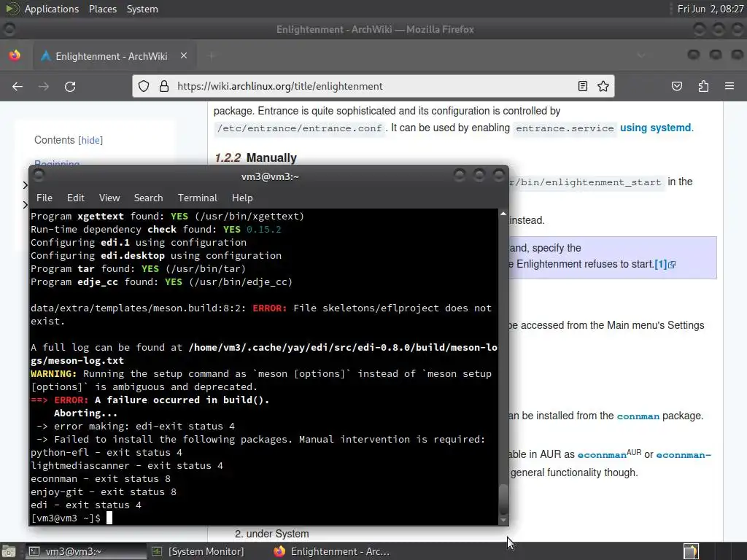Viewport: 747px width, 560px height.
Task: Bookmark this page with the star icon
Action: tap(603, 86)
